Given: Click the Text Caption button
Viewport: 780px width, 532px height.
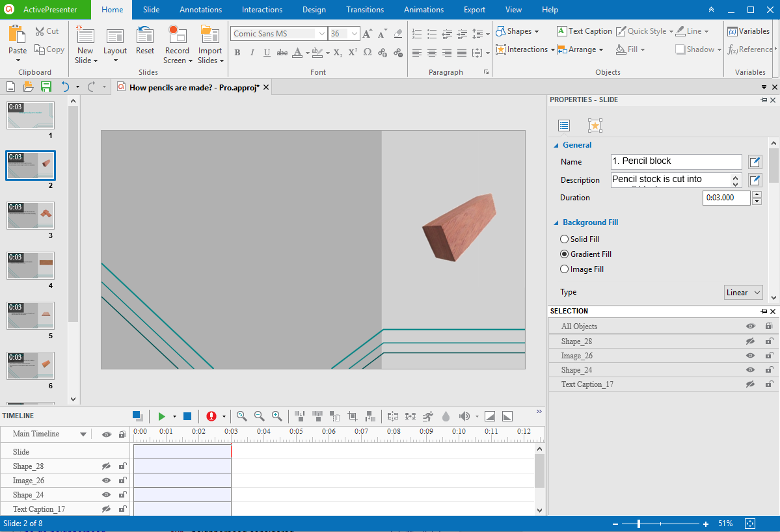Looking at the screenshot, I should (584, 31).
